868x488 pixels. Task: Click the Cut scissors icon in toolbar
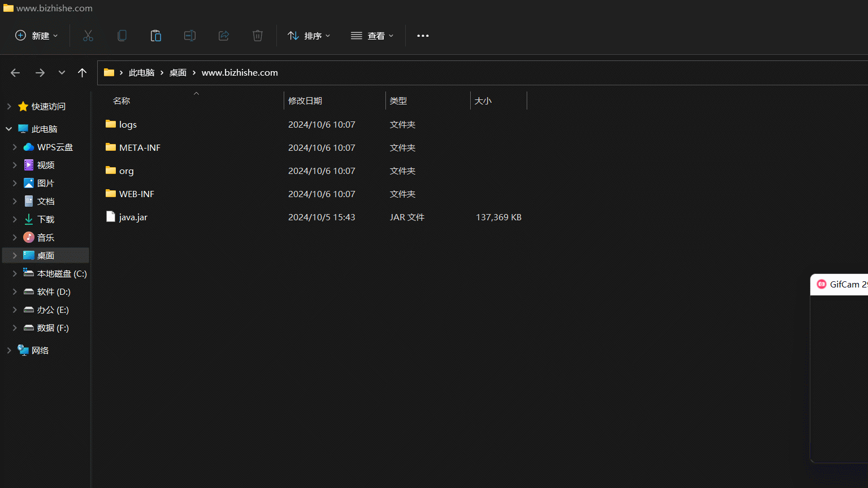click(88, 36)
